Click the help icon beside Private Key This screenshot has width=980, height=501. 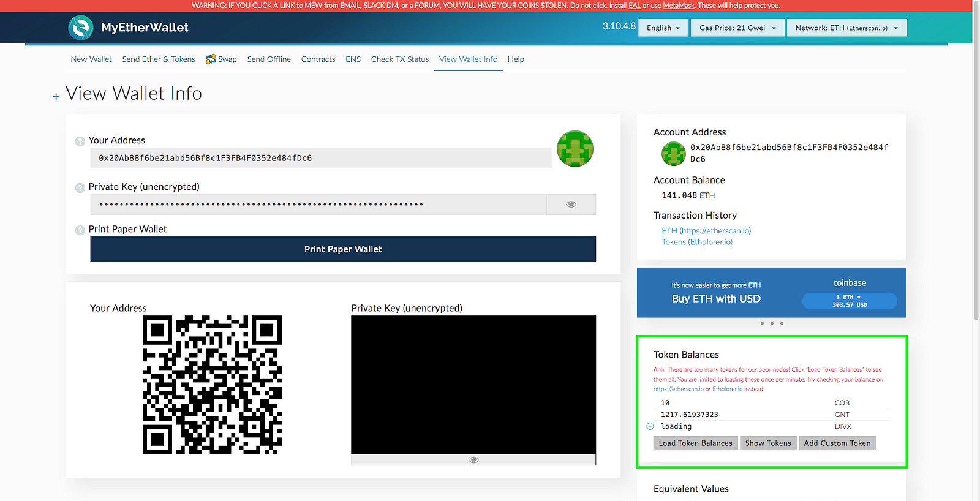click(80, 188)
